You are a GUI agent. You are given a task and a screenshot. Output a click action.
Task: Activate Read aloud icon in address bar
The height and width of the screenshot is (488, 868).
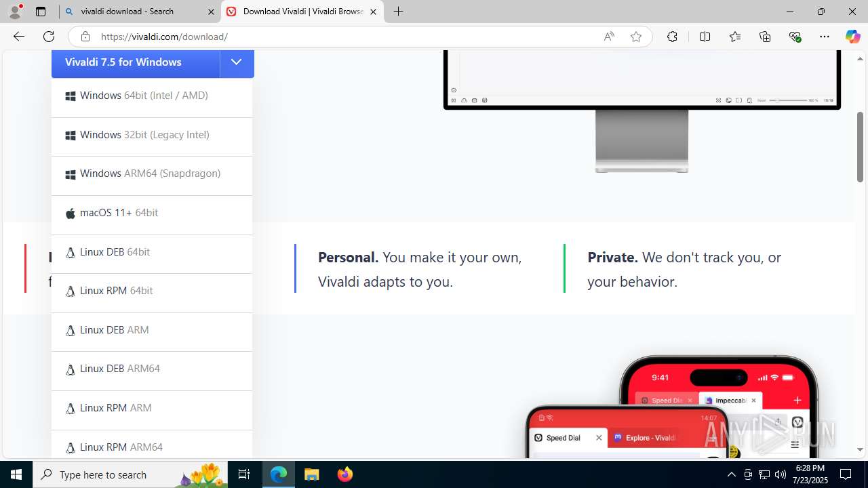tap(609, 37)
